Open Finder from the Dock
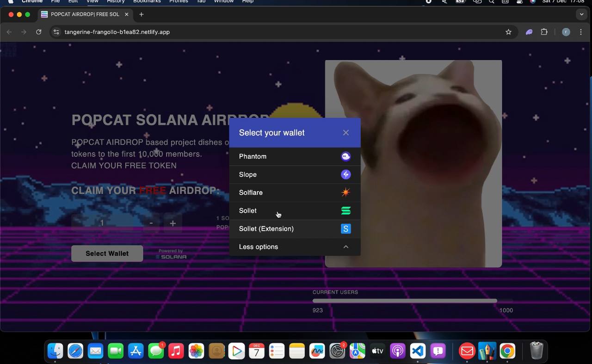This screenshot has height=364, width=592. pyautogui.click(x=55, y=352)
